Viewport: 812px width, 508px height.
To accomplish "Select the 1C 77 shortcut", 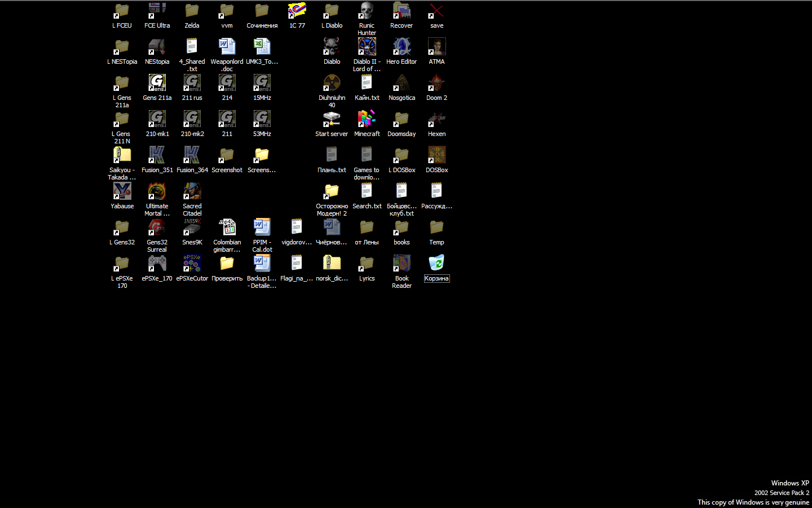I will coord(297,11).
